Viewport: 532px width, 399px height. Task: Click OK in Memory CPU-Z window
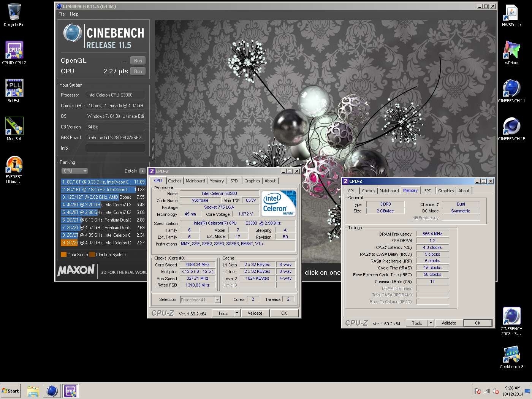tap(478, 323)
